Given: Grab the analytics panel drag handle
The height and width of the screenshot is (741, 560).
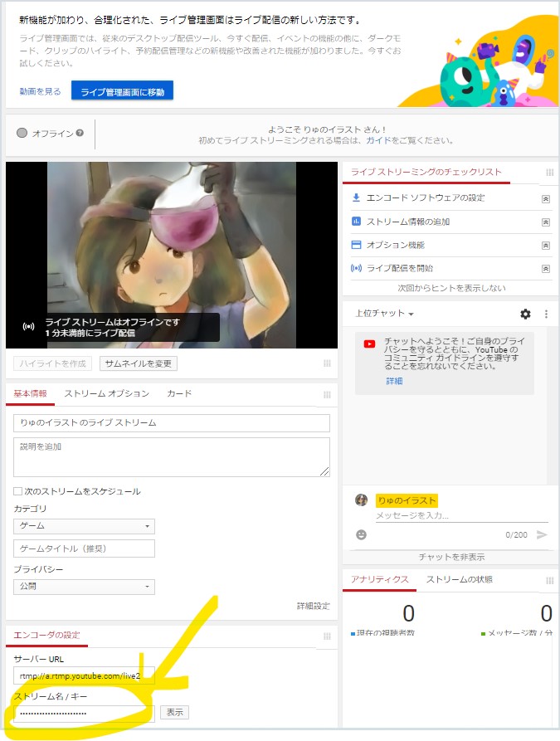Looking at the screenshot, I should click(549, 580).
